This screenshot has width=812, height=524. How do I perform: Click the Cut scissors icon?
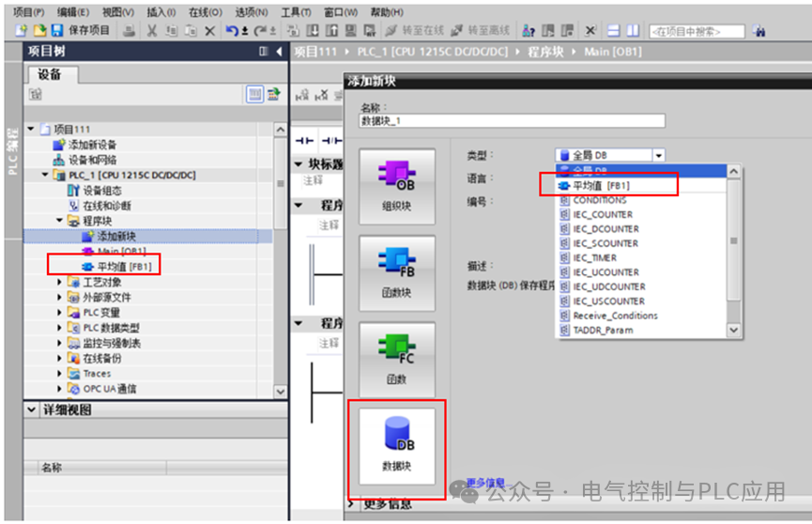pos(152,31)
